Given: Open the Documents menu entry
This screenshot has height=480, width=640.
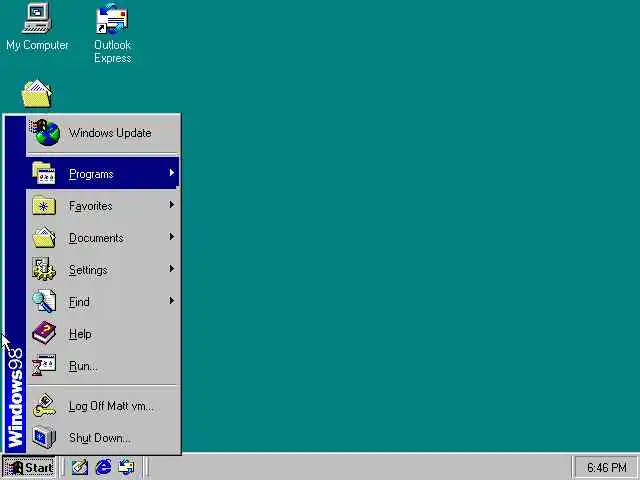Looking at the screenshot, I should [x=103, y=238].
